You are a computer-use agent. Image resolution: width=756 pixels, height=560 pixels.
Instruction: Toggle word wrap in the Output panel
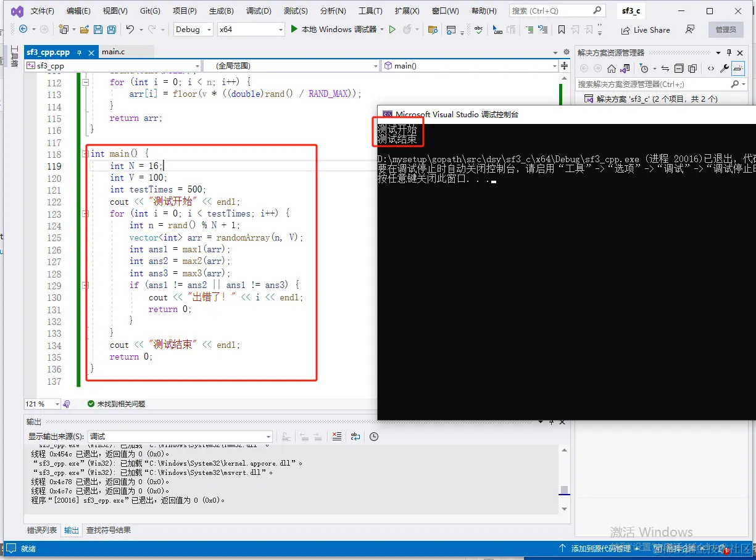355,437
